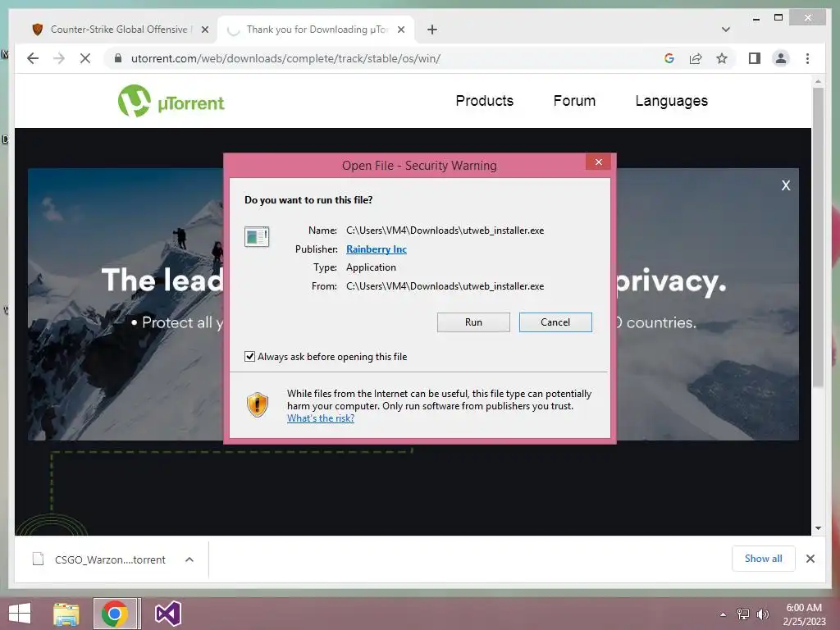The height and width of the screenshot is (630, 840).
Task: Open a new browser tab
Action: point(432,30)
